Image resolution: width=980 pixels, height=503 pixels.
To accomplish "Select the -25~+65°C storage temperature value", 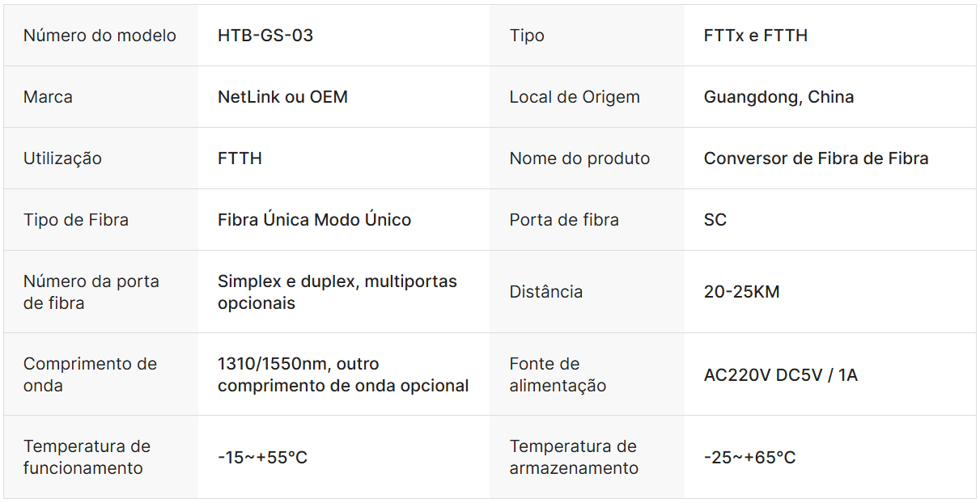I will (749, 458).
